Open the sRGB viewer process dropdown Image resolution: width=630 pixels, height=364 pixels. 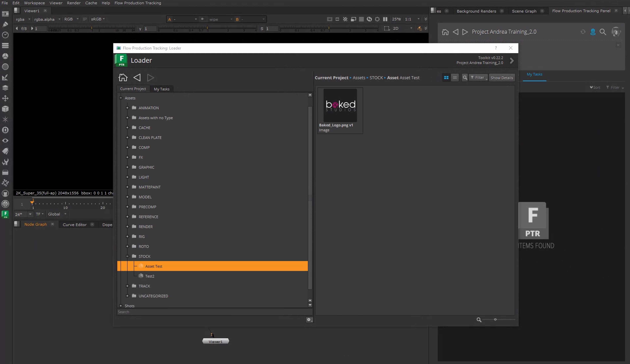98,19
